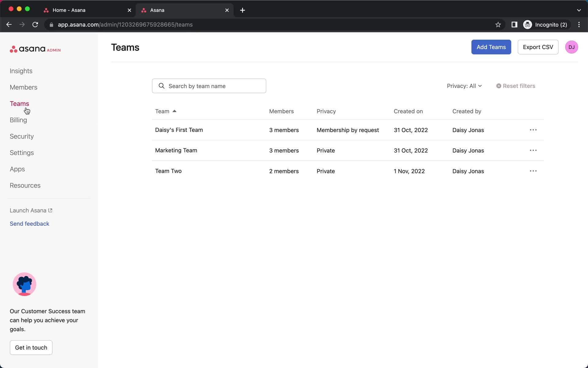Image resolution: width=588 pixels, height=368 pixels.
Task: Go to Members in the sidebar
Action: coord(24,87)
